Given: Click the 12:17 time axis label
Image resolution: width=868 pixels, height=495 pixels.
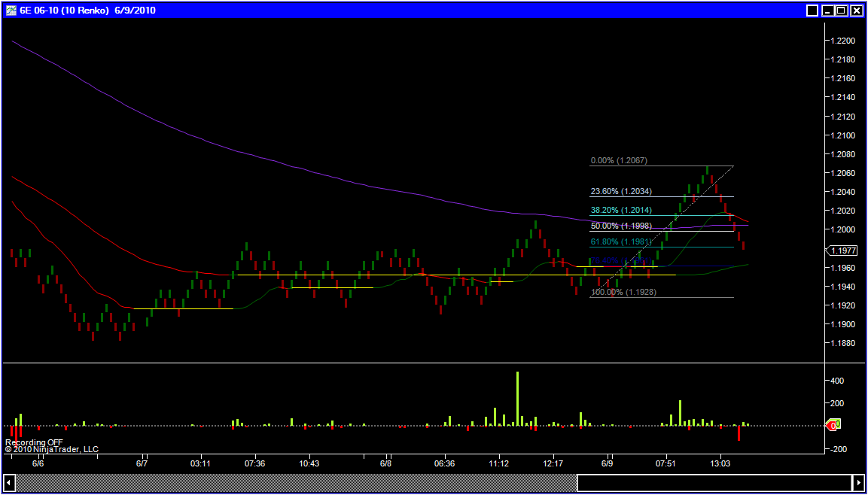Looking at the screenshot, I should click(x=553, y=463).
